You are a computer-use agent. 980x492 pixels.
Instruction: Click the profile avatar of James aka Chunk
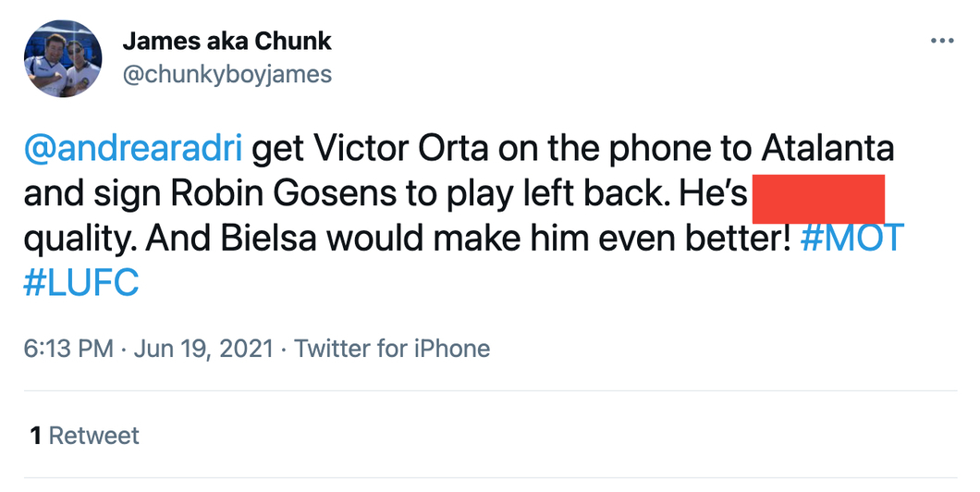click(x=63, y=58)
